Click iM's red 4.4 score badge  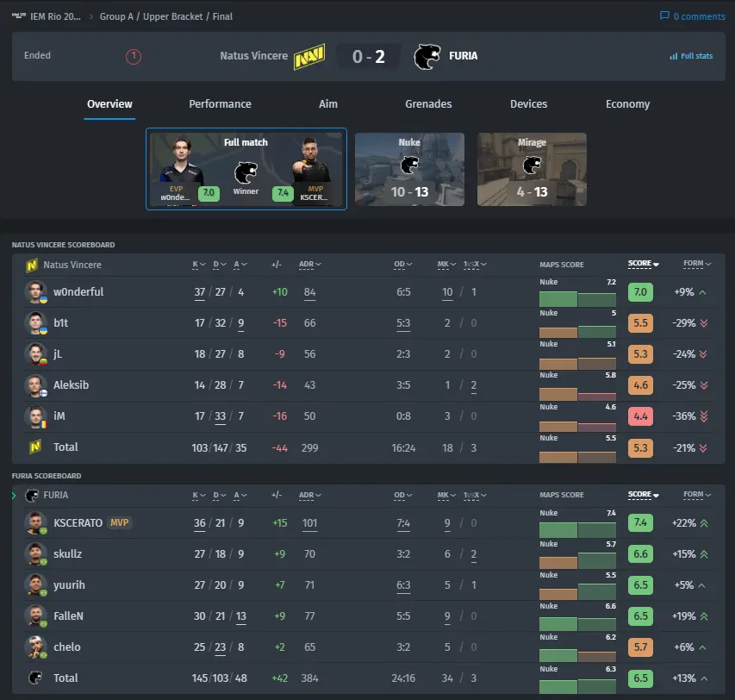tap(640, 416)
